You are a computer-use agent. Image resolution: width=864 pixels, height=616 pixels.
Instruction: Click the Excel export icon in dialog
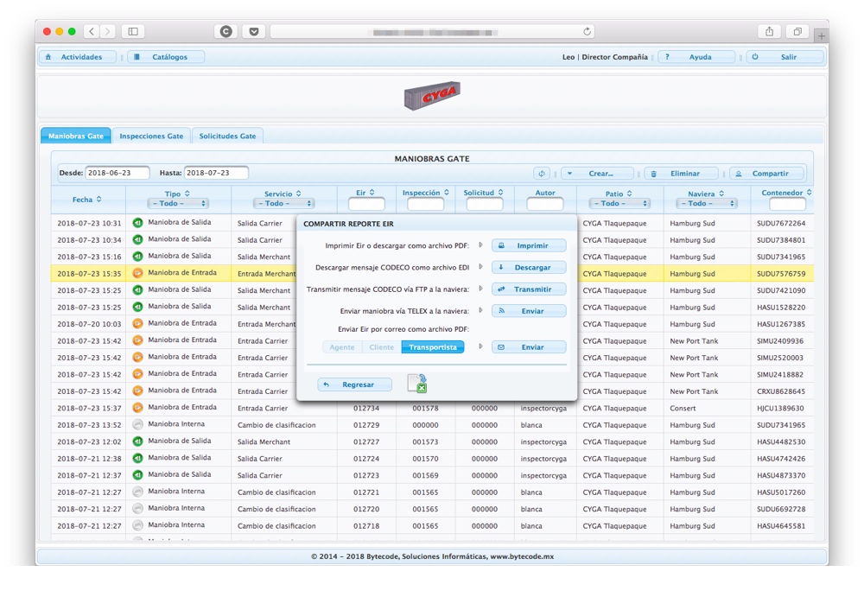click(417, 384)
